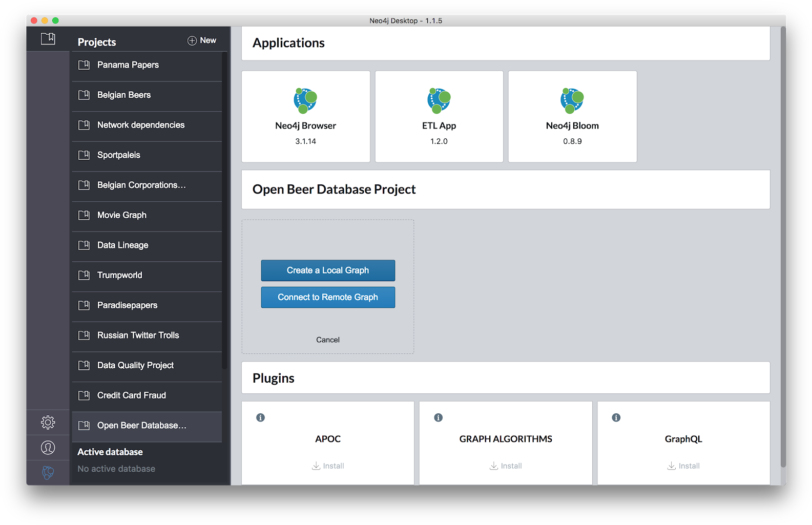This screenshot has height=525, width=812.
Task: Click the Russian Twitter Trolls project icon
Action: pyautogui.click(x=84, y=335)
